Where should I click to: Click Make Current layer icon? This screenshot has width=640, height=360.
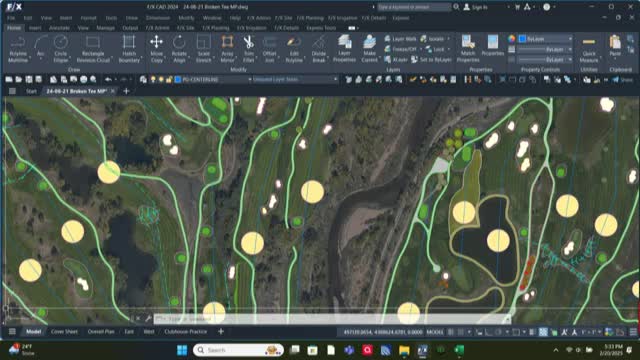[369, 42]
